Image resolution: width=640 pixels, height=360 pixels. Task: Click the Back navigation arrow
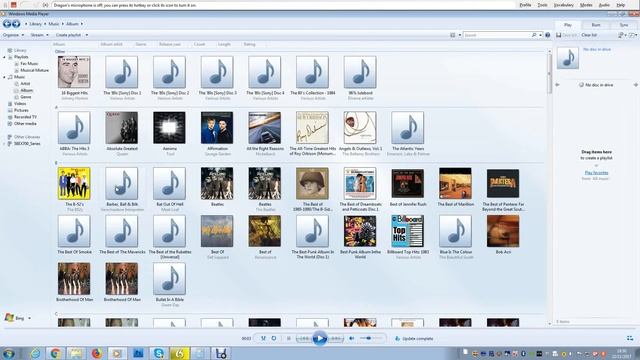pyautogui.click(x=7, y=24)
